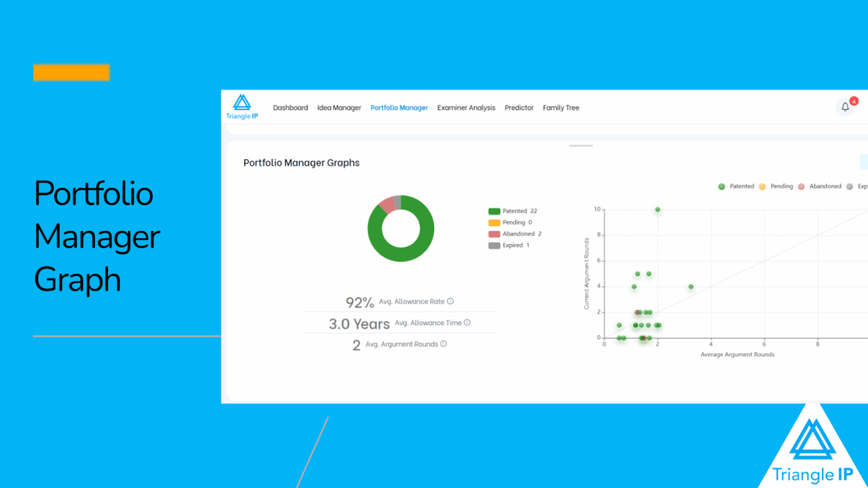Viewport: 868px width, 488px height.
Task: Click the scatter point at 10 rounds
Action: pos(657,210)
